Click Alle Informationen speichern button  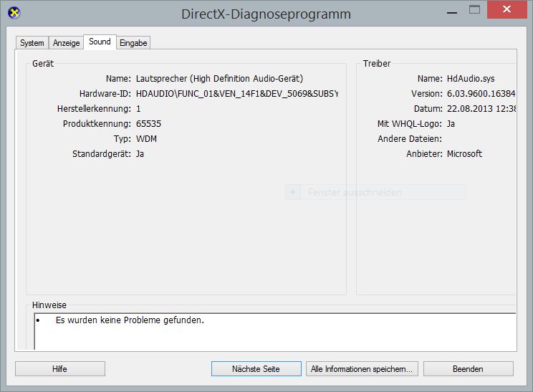(362, 369)
